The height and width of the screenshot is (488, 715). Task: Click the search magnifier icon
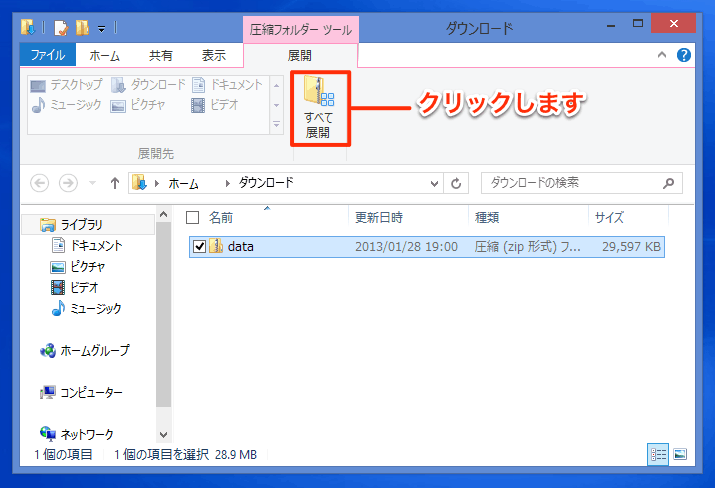point(668,183)
